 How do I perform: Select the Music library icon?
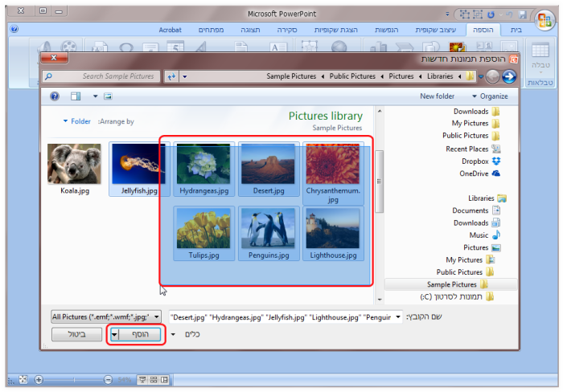[495, 235]
